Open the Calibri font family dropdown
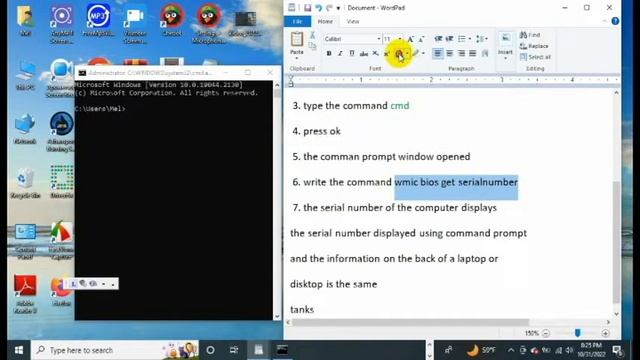Screen dimensions: 640x360 click(x=379, y=39)
